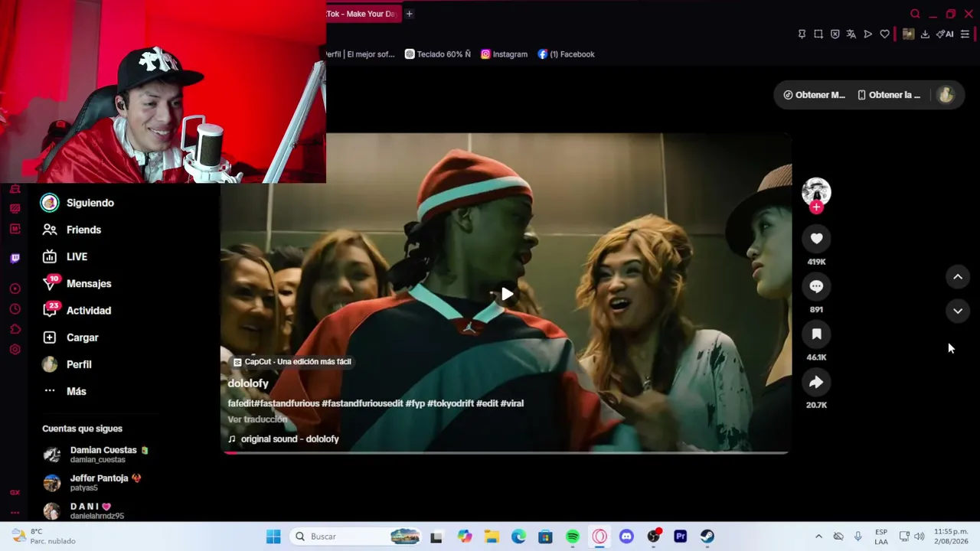Viewport: 980px width, 551px height.
Task: Open the sidebar player icon
Action: point(15,289)
